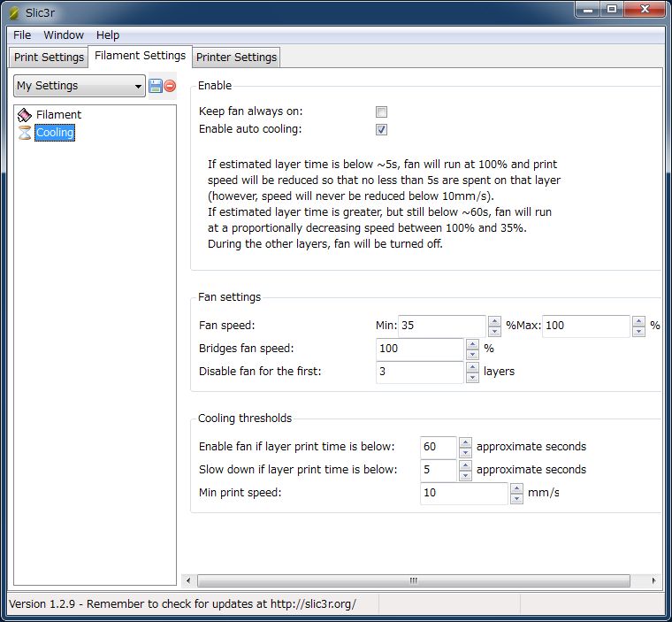
Task: Increase Bridges fan speed with up arrow
Action: pos(472,344)
